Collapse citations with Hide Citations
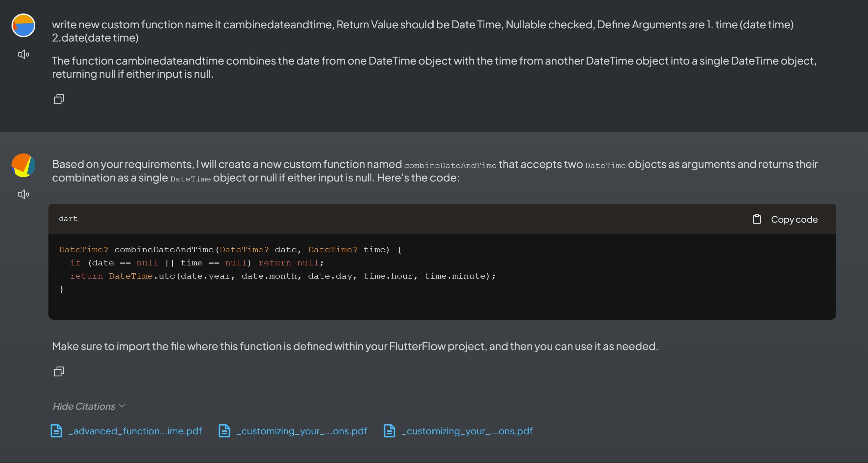This screenshot has height=463, width=868. 84,406
